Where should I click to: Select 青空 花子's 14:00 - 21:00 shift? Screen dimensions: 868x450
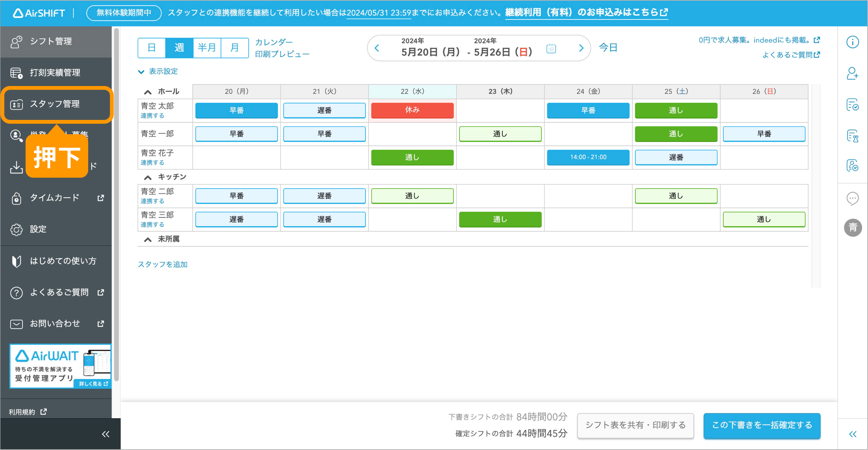pyautogui.click(x=588, y=157)
